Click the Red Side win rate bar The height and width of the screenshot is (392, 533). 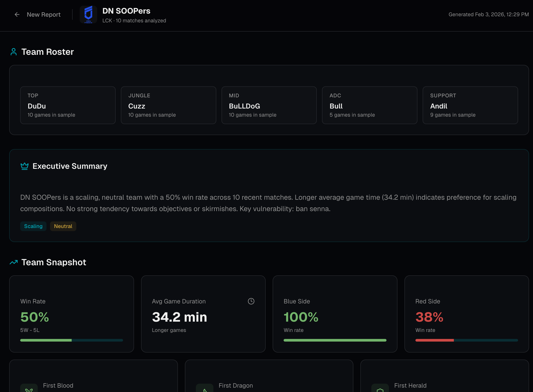tap(435, 340)
